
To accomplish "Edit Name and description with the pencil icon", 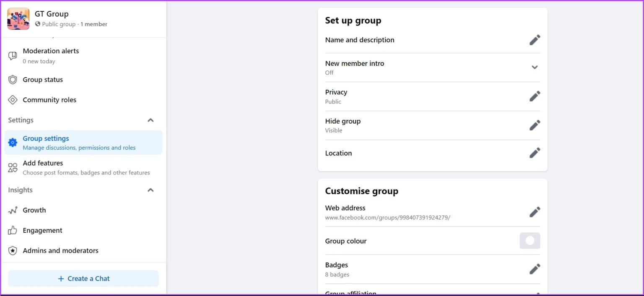I will [535, 39].
